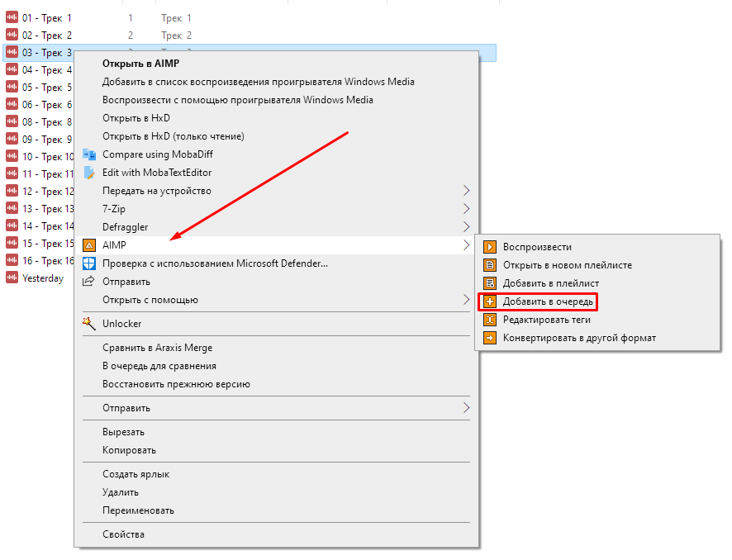Click the 'Конвертировать в другой формат' icon
Viewport: 732px width, 560px height.
coord(490,338)
